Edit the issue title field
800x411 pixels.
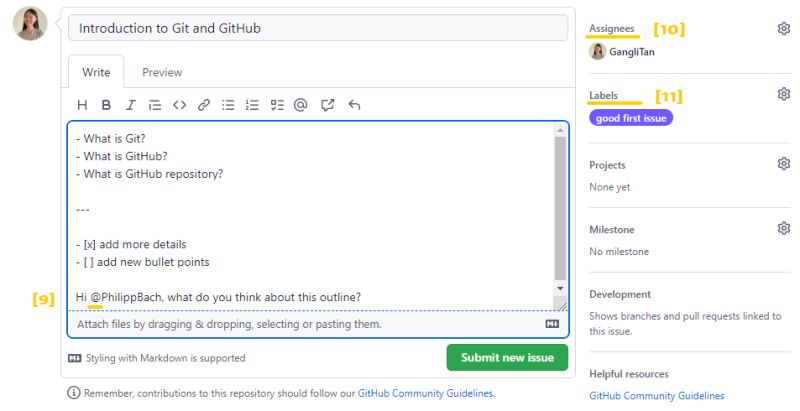[x=318, y=28]
